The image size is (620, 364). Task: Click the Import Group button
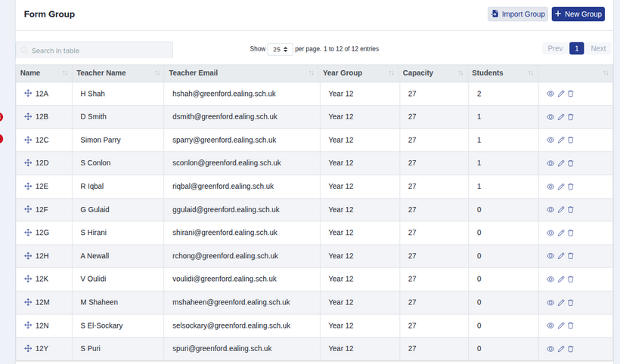(x=518, y=14)
